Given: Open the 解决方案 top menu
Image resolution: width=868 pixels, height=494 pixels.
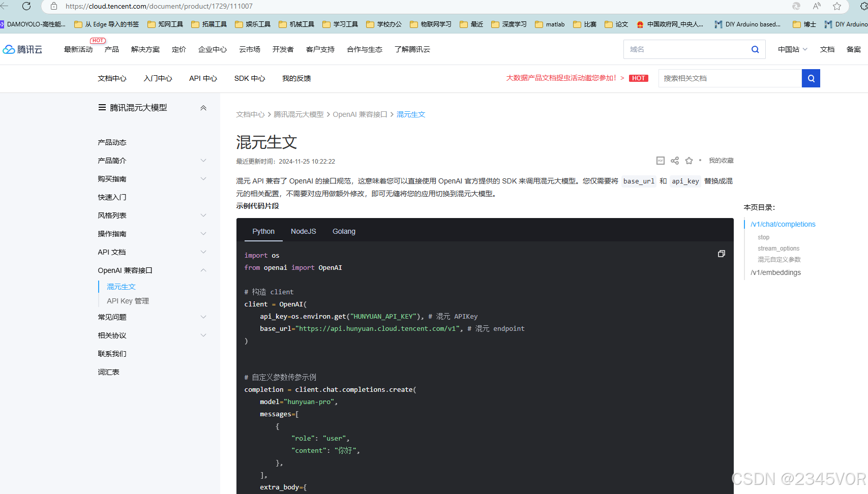Looking at the screenshot, I should point(145,49).
